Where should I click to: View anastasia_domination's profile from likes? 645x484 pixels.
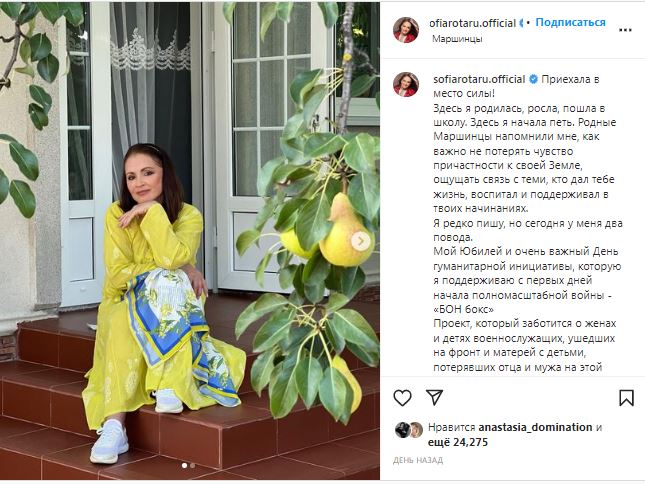pos(535,427)
